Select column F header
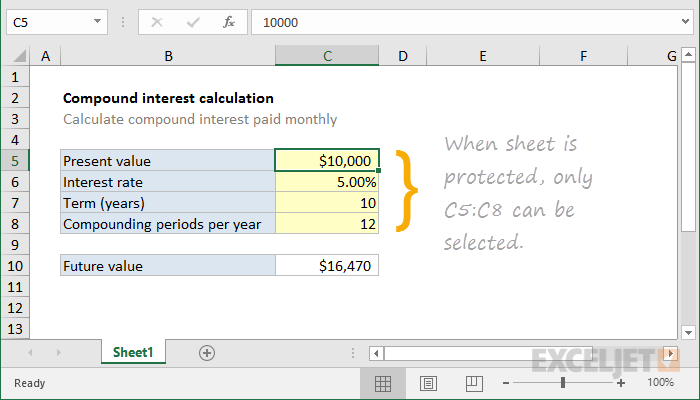 (583, 56)
